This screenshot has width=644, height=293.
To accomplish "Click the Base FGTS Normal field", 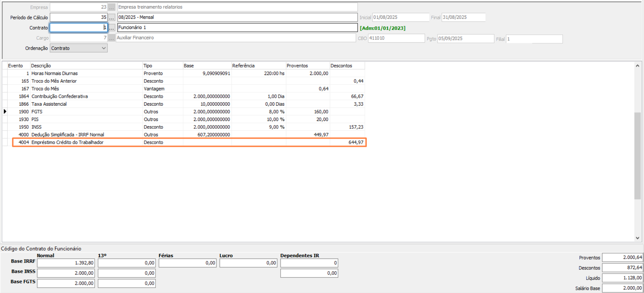I will (x=66, y=283).
